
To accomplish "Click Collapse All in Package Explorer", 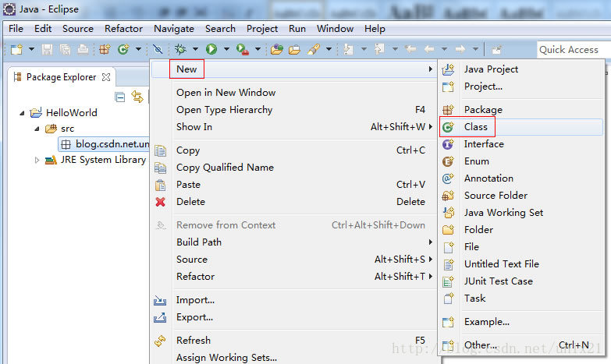I will click(120, 97).
